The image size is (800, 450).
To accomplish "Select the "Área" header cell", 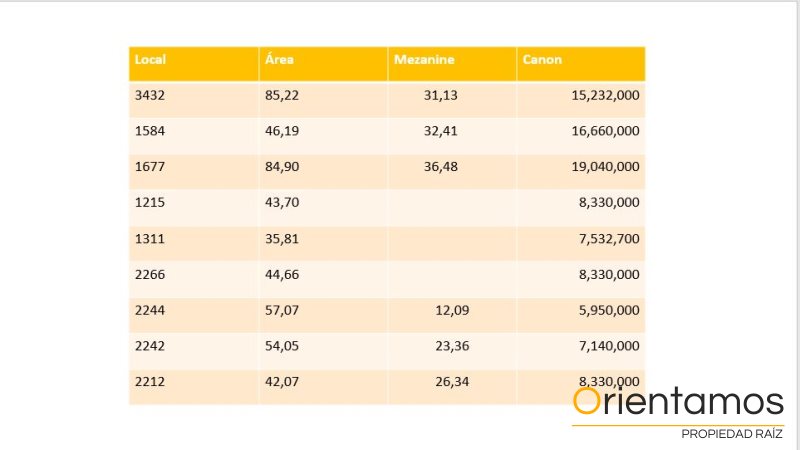I will (x=279, y=60).
